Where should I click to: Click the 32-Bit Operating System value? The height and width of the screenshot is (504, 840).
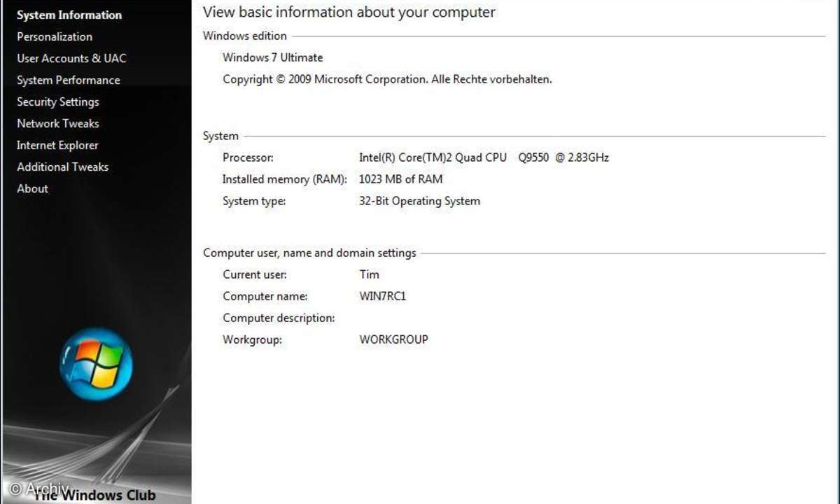[420, 201]
